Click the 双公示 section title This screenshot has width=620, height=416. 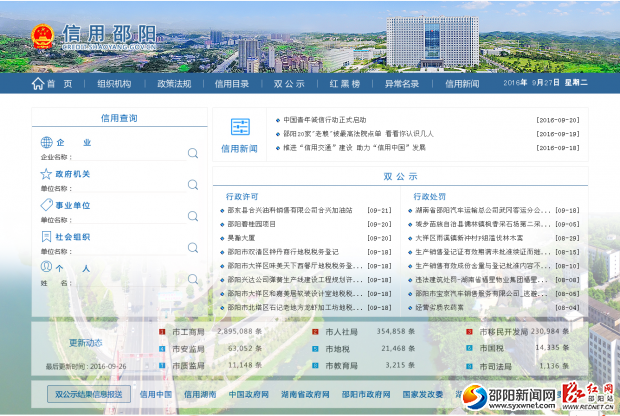click(401, 176)
